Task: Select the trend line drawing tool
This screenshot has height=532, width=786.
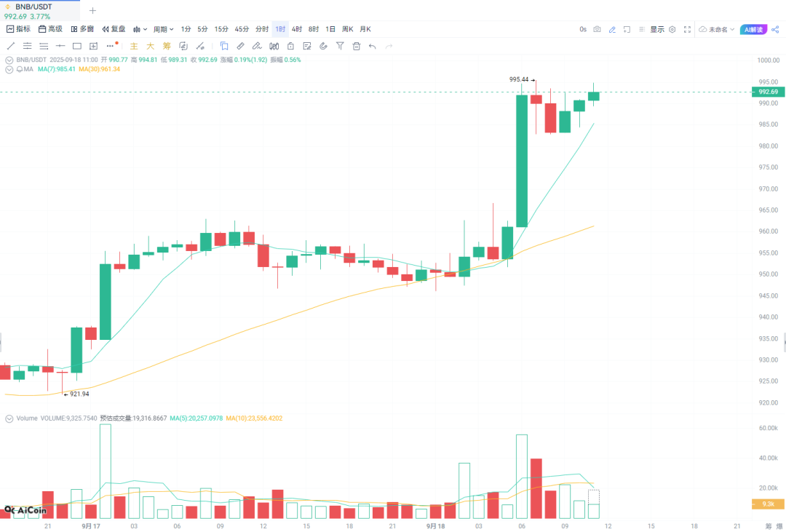Action: coord(11,46)
